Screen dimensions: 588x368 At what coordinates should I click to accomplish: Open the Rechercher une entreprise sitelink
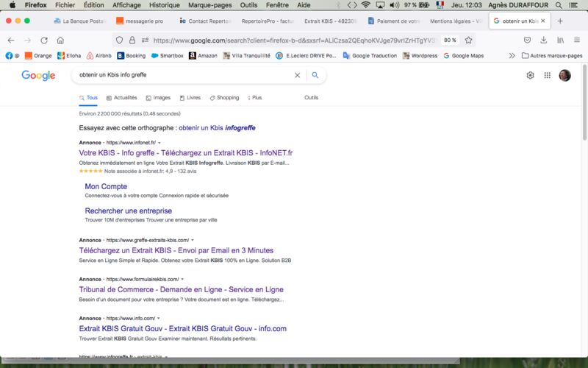128,211
